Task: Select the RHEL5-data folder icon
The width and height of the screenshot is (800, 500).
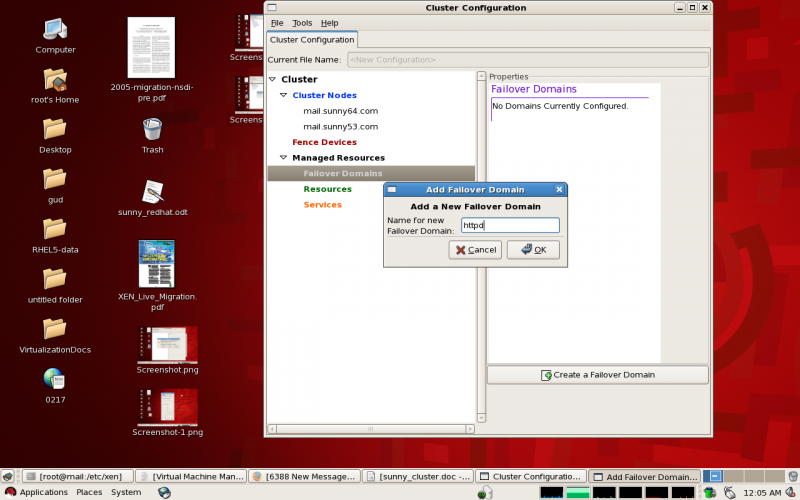Action: click(x=55, y=230)
